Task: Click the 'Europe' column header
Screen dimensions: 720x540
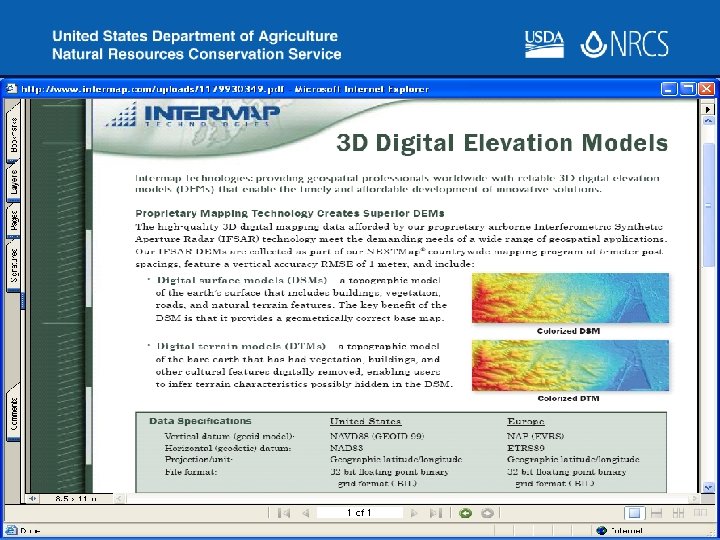Action: [526, 422]
